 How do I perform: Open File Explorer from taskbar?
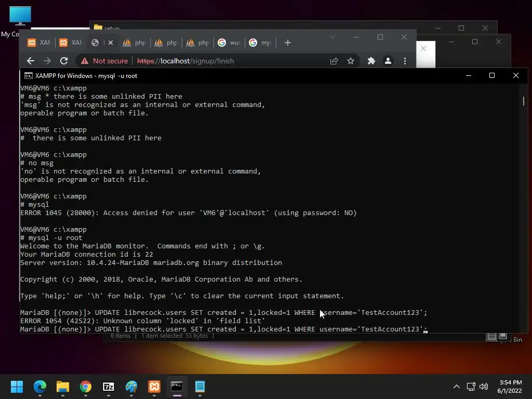[x=63, y=387]
